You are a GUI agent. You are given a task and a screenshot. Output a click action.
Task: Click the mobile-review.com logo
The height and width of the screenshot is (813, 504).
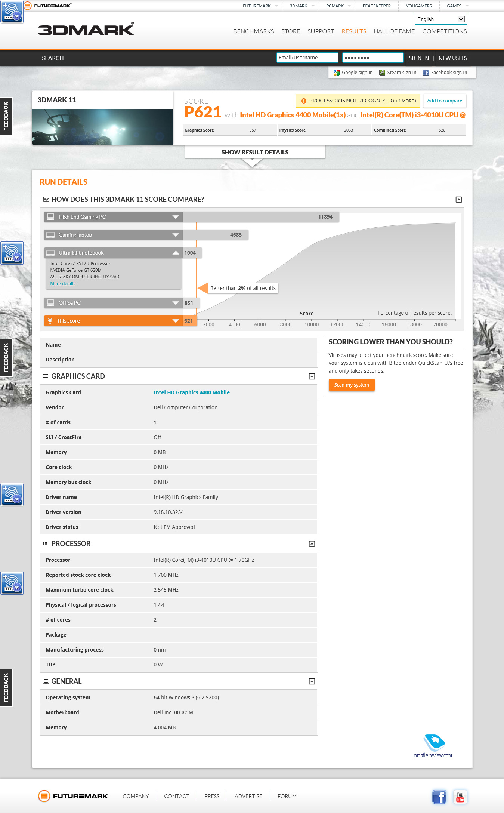click(433, 746)
